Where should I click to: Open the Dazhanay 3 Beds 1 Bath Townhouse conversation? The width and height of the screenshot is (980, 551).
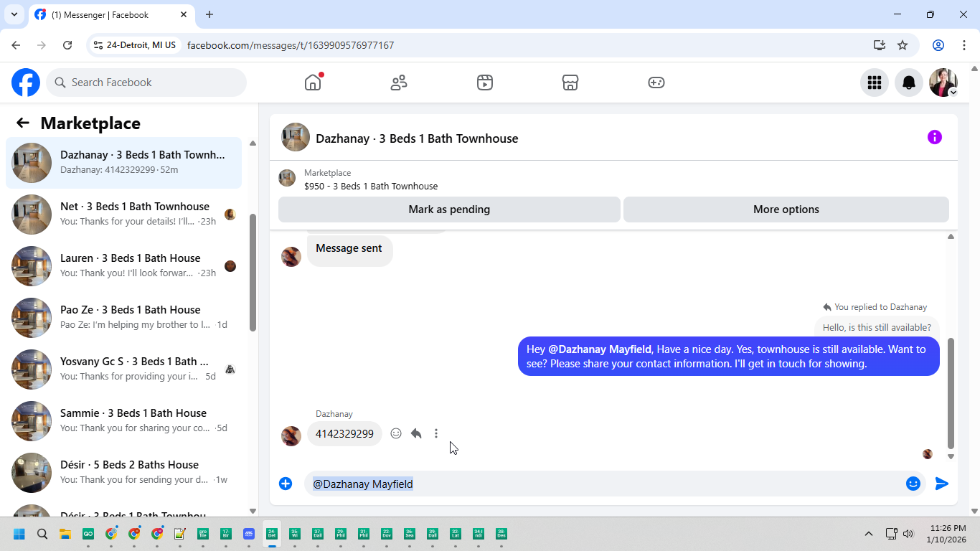123,163
